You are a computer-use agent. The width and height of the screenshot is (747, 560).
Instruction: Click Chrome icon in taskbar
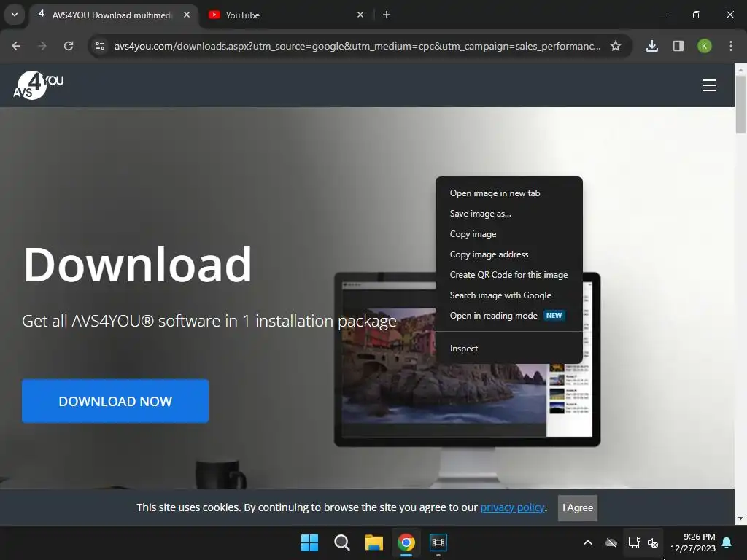(406, 542)
